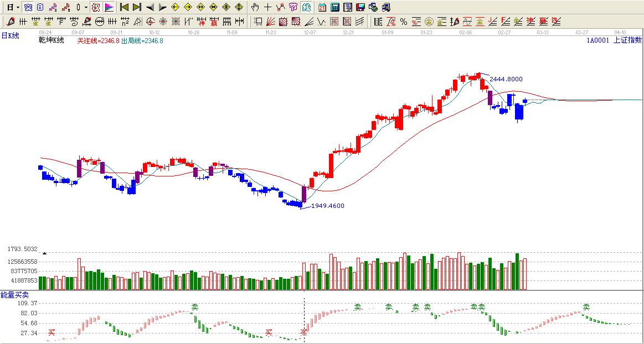Click the 1949.4600 low price marker
The width and height of the screenshot is (644, 344).
click(x=327, y=206)
